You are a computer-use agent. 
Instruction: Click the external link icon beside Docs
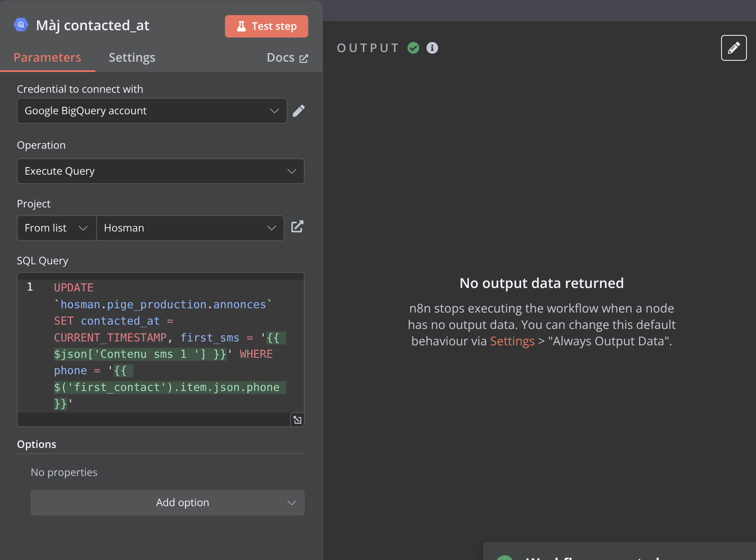[304, 59]
